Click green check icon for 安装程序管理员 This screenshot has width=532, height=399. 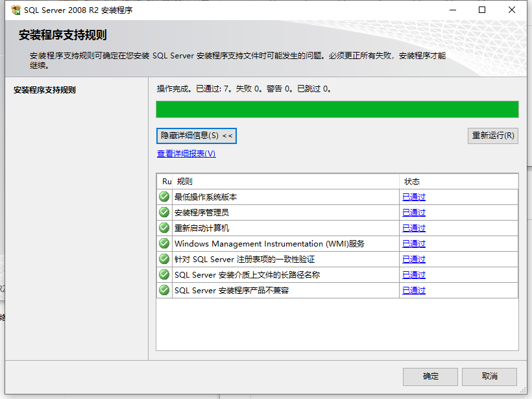click(164, 212)
